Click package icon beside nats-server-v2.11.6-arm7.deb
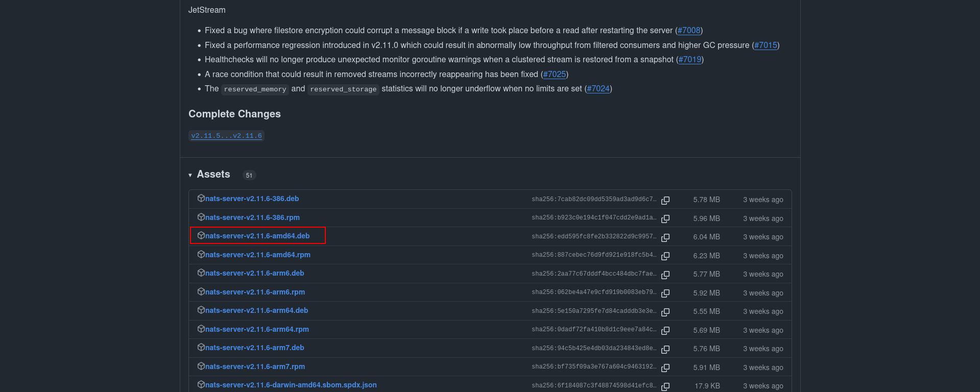The image size is (980, 392). (x=201, y=347)
